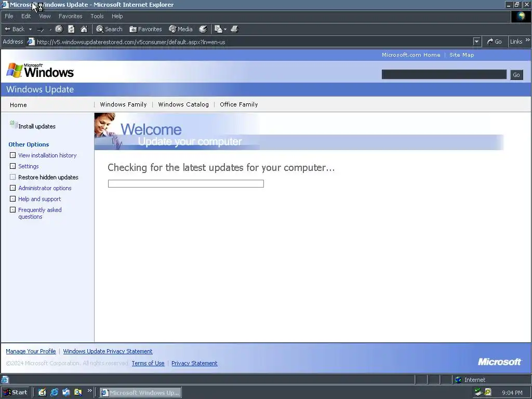Click the Outlook Express Quick Launch icon
This screenshot has height=399, width=532.
click(66, 392)
